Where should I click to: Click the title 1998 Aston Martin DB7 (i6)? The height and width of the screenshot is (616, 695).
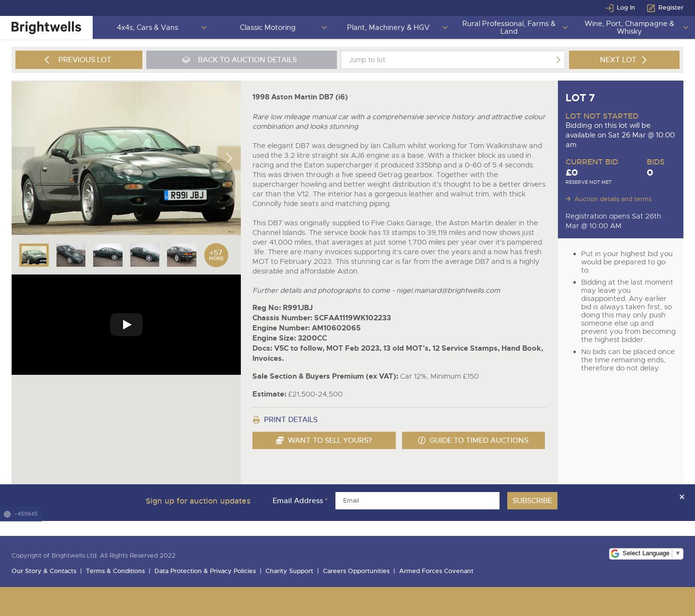coord(300,97)
